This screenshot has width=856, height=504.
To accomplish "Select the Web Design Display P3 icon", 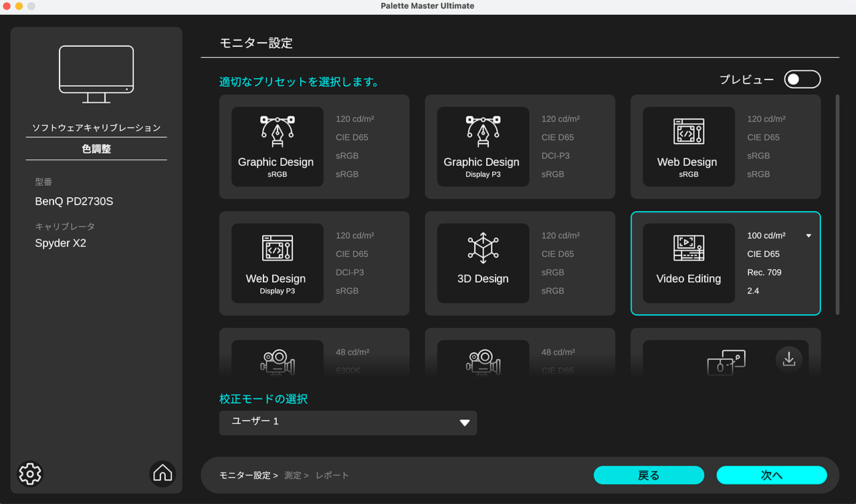I will pos(277,249).
